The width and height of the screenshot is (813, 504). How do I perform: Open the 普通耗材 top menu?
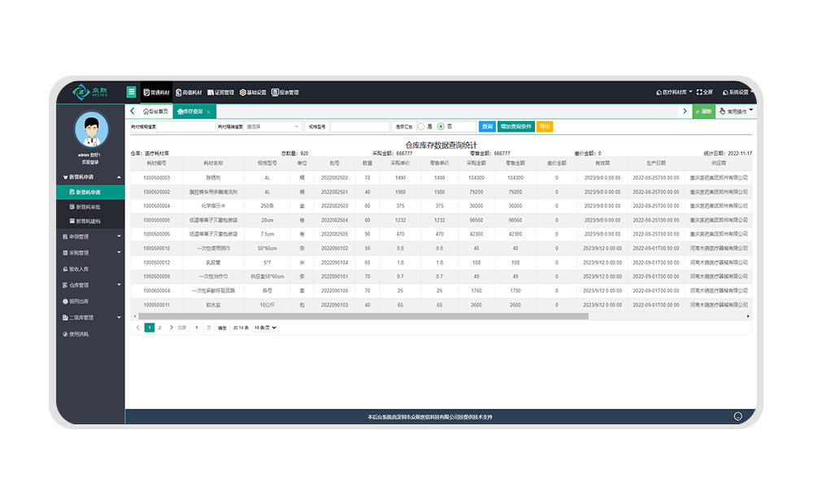(x=157, y=93)
